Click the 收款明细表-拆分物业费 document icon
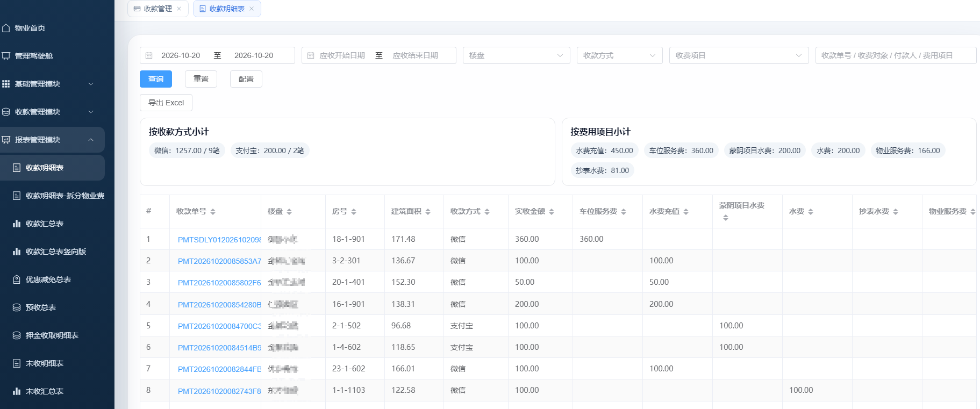This screenshot has width=980, height=409. click(x=17, y=196)
